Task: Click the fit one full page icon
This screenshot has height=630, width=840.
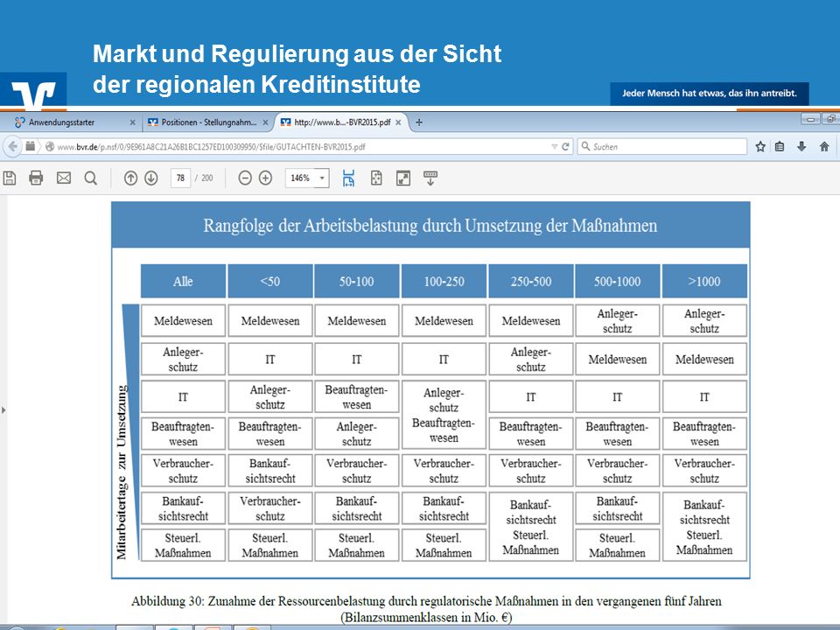Action: click(x=376, y=178)
